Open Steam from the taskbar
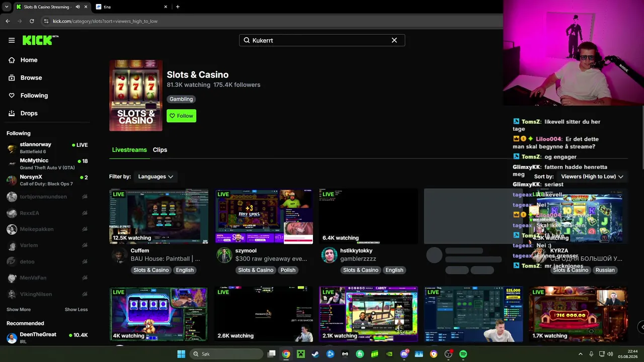This screenshot has height=362, width=644. click(x=315, y=354)
